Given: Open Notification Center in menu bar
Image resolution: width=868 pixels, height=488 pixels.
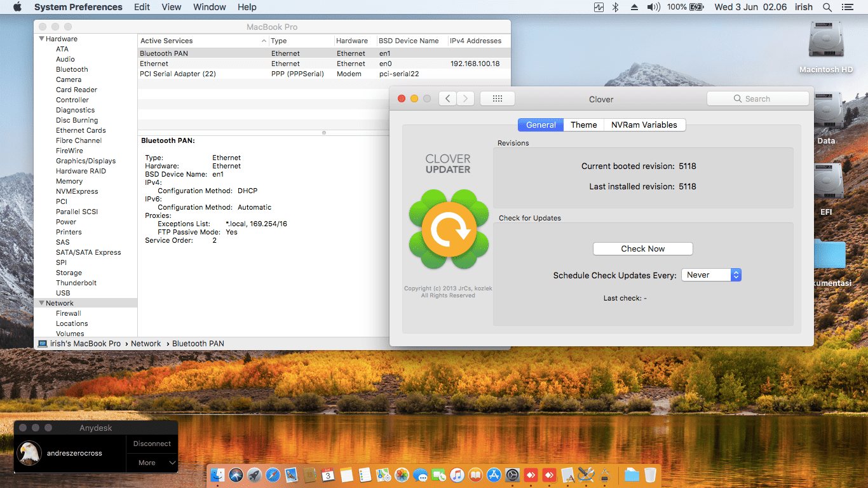Looking at the screenshot, I should [849, 7].
